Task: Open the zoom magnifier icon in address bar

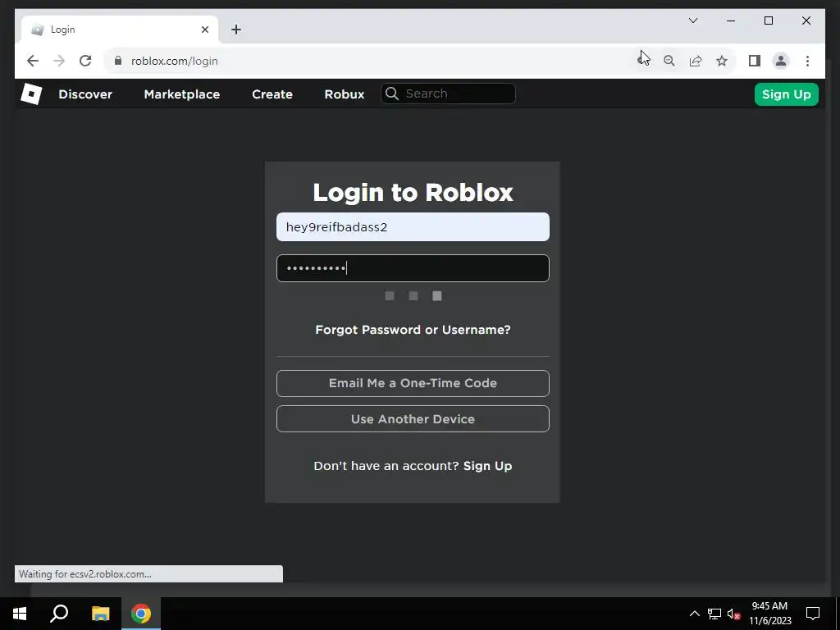Action: coord(669,61)
